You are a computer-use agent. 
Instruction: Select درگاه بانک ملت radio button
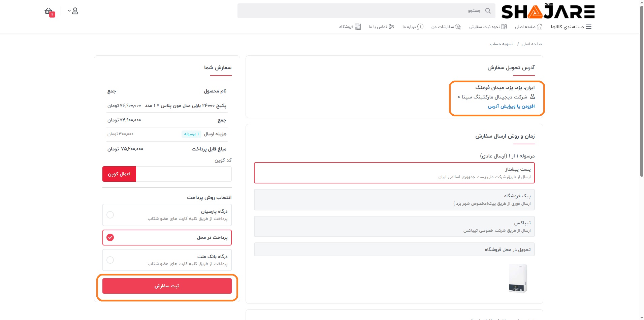click(110, 260)
